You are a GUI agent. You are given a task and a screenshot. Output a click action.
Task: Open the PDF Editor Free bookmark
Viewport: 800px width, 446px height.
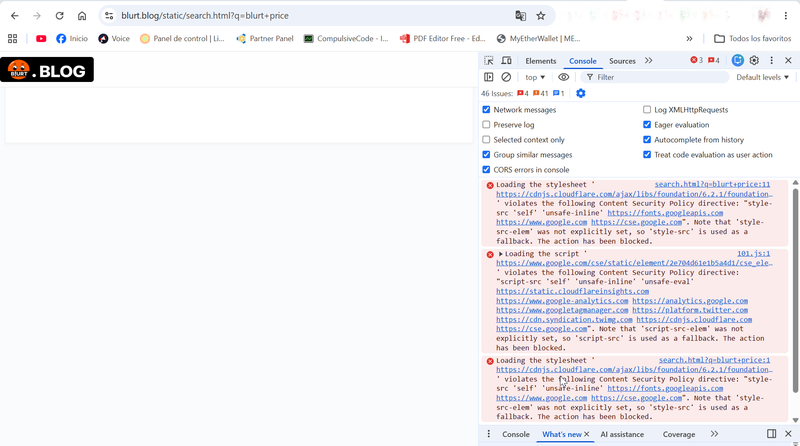(x=443, y=38)
